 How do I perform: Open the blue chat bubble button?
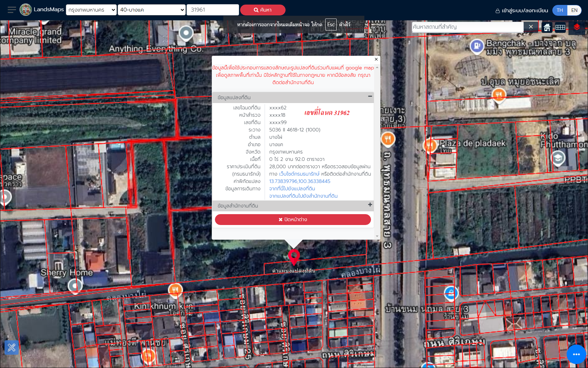pyautogui.click(x=576, y=354)
